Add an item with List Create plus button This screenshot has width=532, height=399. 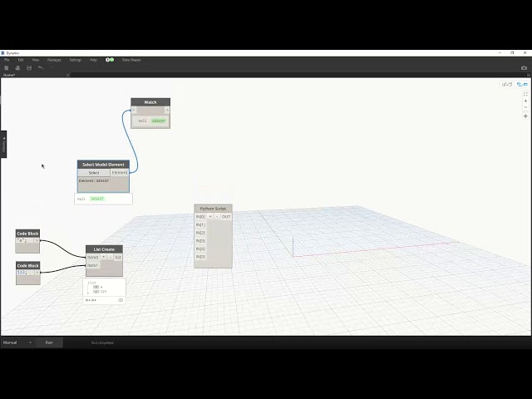(104, 257)
